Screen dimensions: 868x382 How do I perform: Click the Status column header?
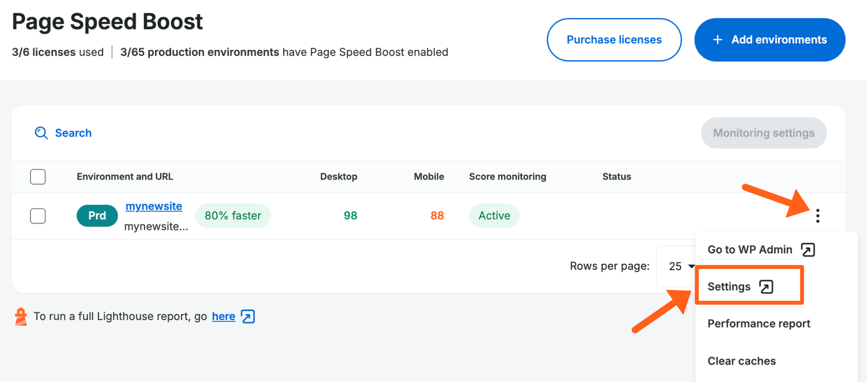pyautogui.click(x=617, y=177)
